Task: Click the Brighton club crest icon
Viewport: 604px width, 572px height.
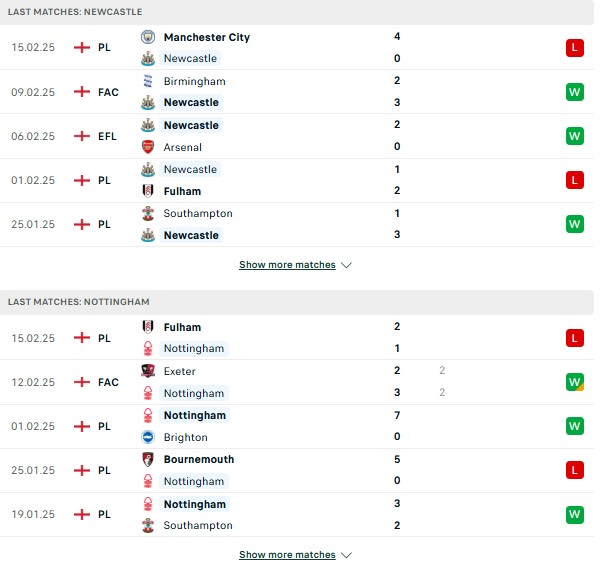Action: [148, 437]
